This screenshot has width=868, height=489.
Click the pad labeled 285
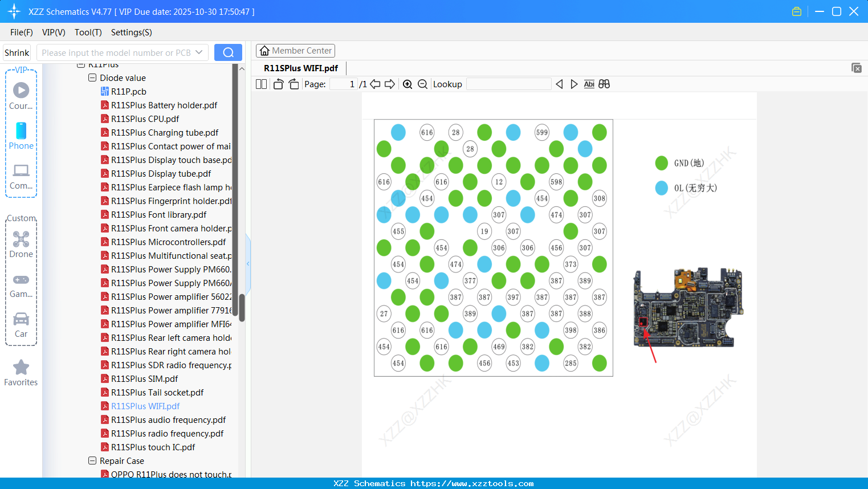click(x=570, y=363)
